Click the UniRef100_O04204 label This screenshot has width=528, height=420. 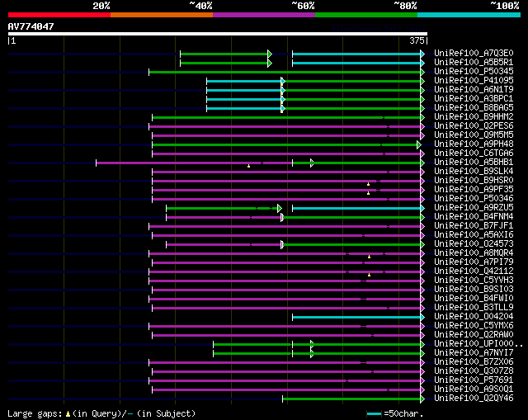(x=474, y=317)
